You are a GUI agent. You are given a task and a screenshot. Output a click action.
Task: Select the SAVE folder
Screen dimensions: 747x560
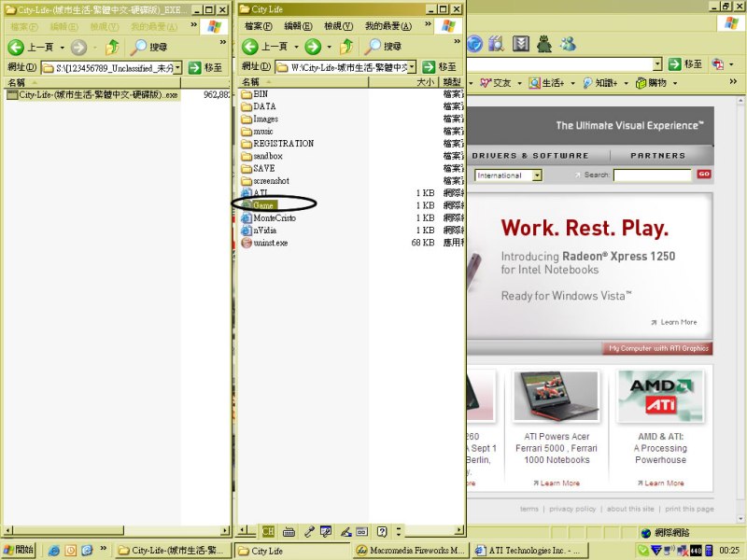258,169
